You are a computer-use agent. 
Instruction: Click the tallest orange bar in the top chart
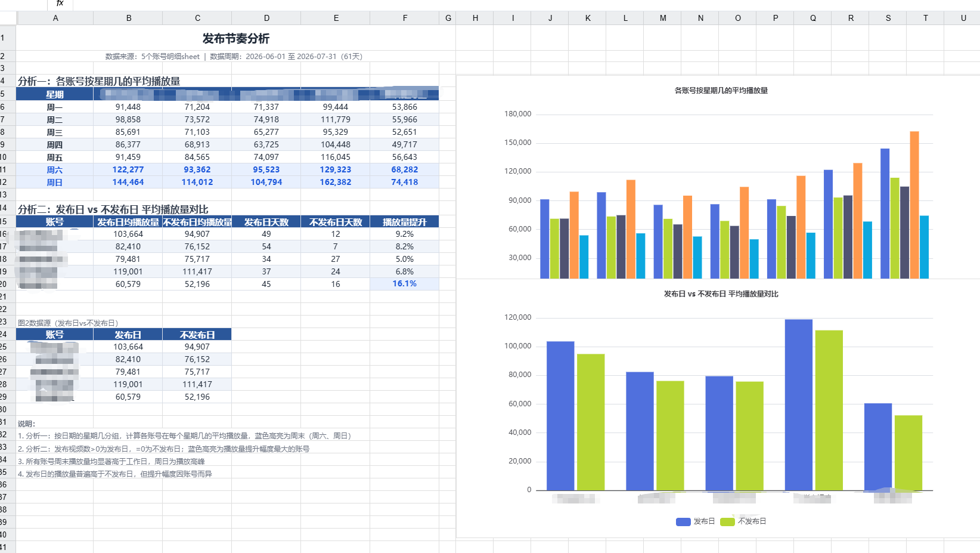(x=914, y=205)
